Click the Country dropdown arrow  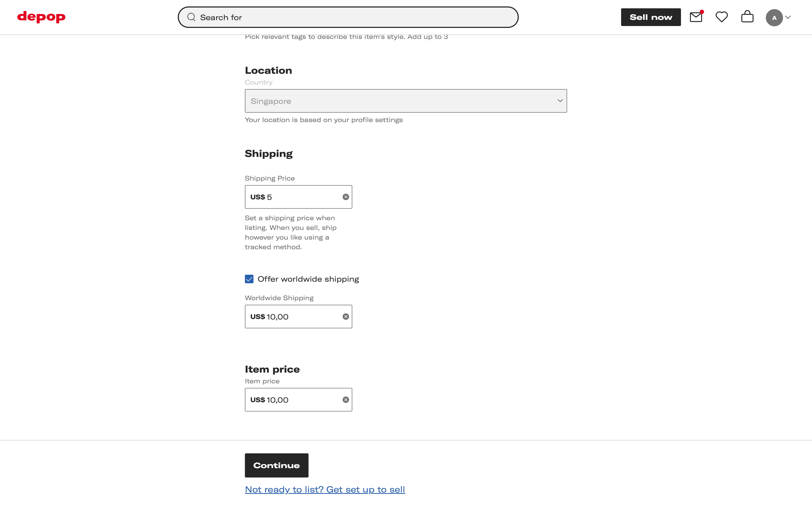point(560,101)
